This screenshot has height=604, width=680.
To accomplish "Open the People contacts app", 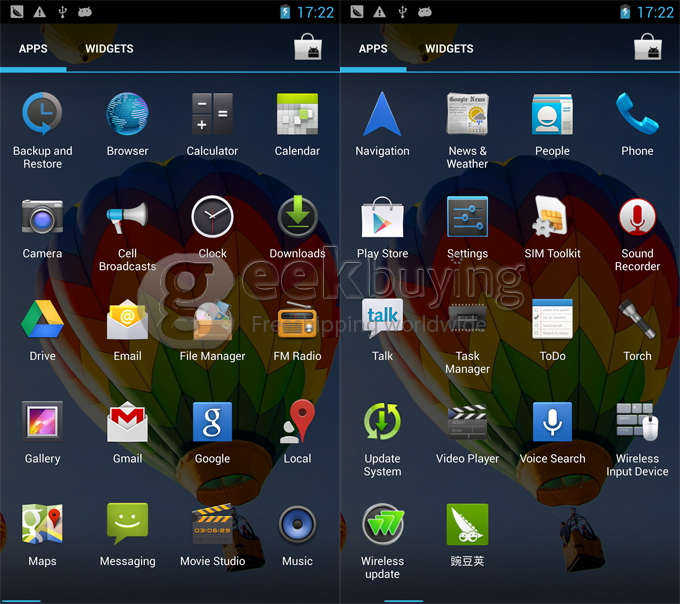I will pyautogui.click(x=552, y=114).
